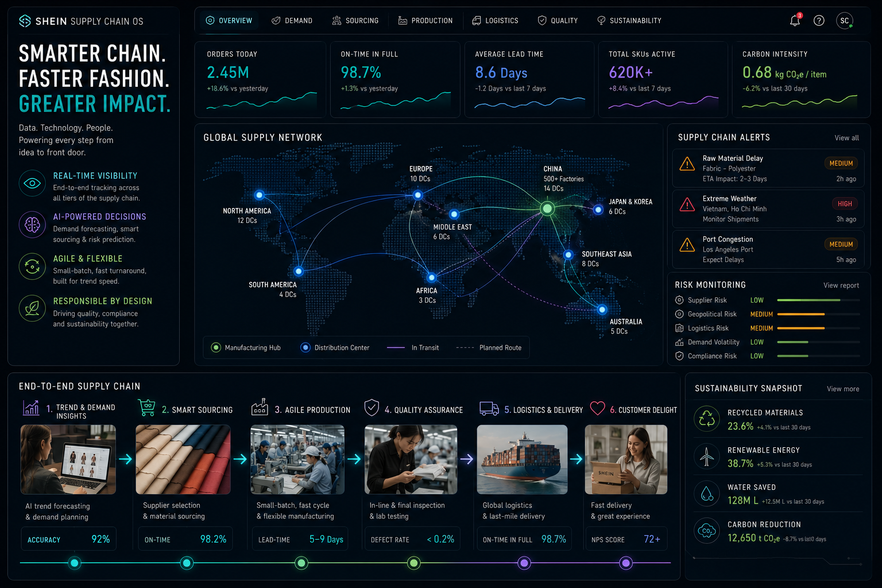Screen dimensions: 882x588
Task: Click the Defect Rate < 0.2% value
Action: (x=440, y=539)
